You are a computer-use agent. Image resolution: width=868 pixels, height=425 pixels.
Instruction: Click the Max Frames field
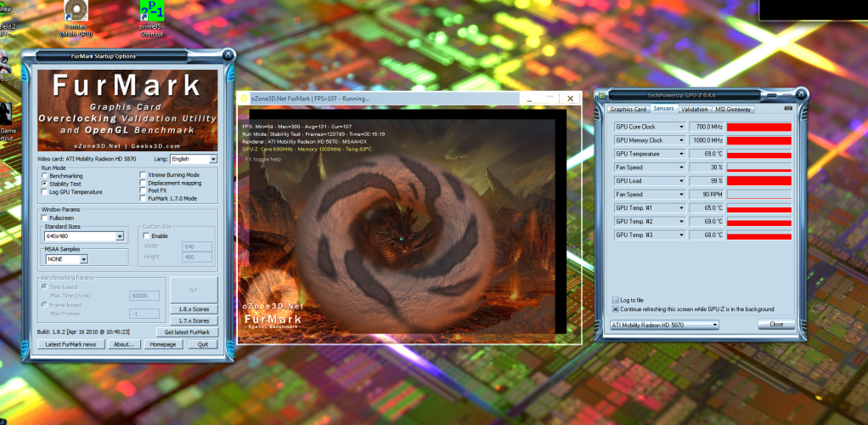(144, 314)
